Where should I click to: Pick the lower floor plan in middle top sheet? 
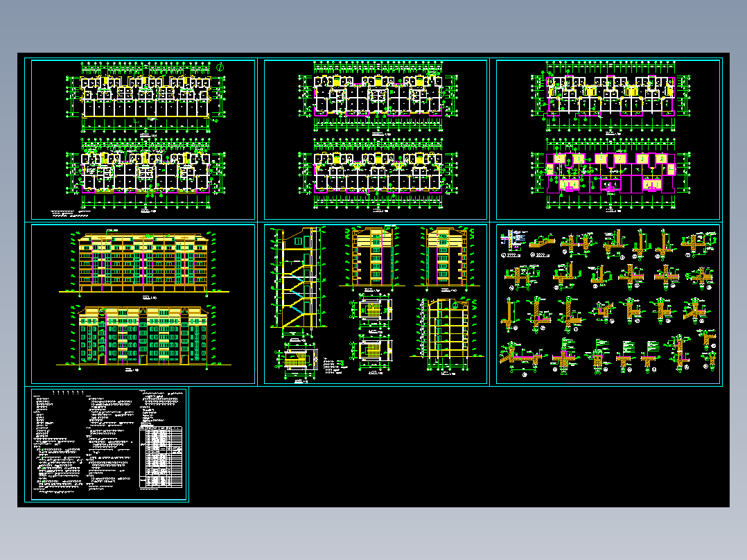(378, 174)
